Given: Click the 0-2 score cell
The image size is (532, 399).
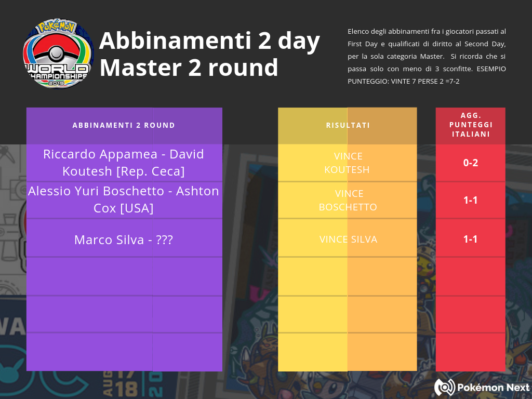Looking at the screenshot, I should (470, 163).
